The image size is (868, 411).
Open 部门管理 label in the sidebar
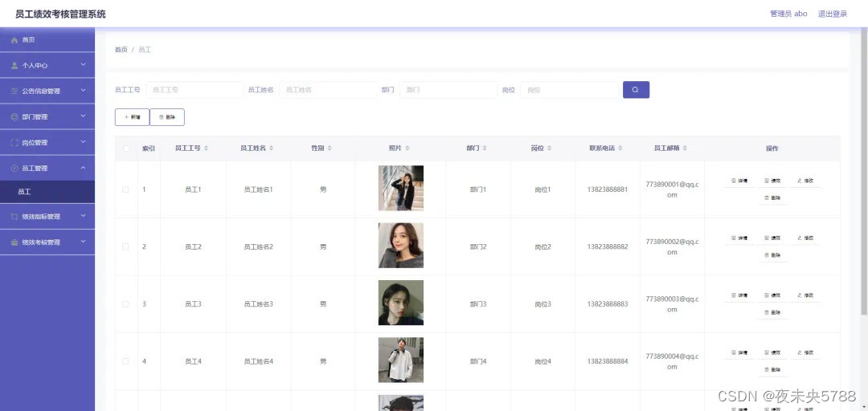(x=35, y=116)
